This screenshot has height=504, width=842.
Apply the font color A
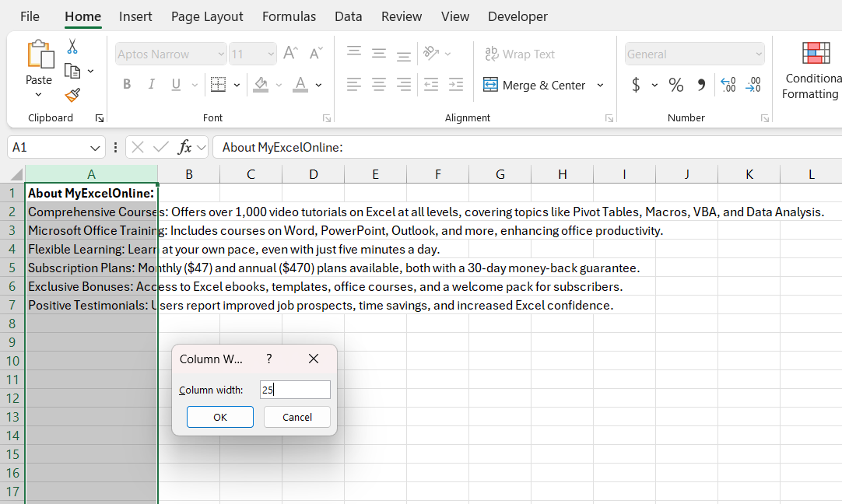(300, 84)
